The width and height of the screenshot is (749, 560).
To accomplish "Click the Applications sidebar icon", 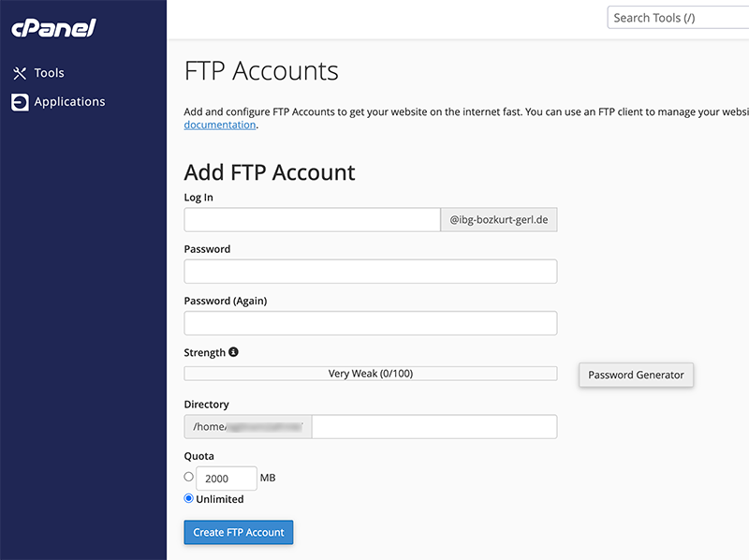I will coord(20,101).
